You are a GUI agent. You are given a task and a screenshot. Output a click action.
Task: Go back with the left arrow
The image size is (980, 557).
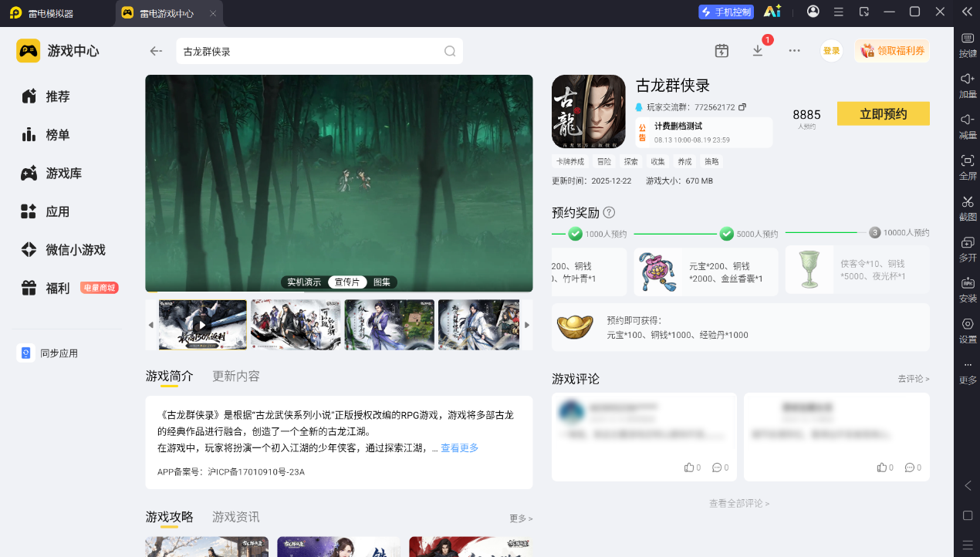point(156,51)
